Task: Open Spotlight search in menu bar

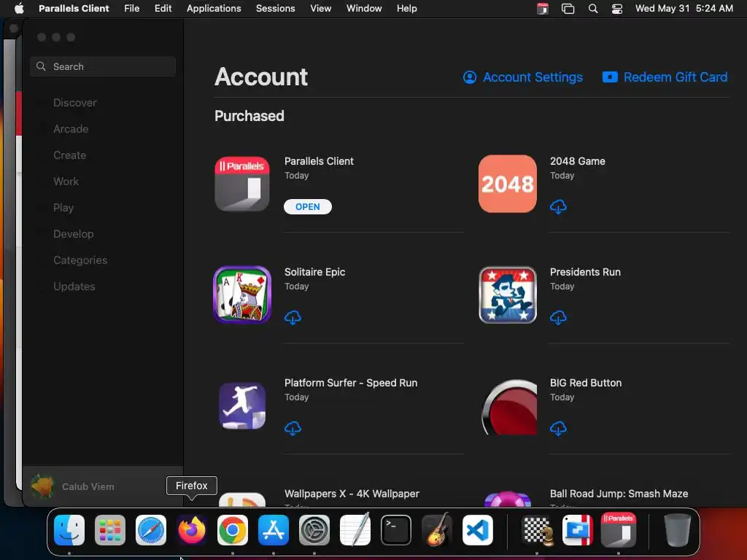Action: pyautogui.click(x=593, y=9)
